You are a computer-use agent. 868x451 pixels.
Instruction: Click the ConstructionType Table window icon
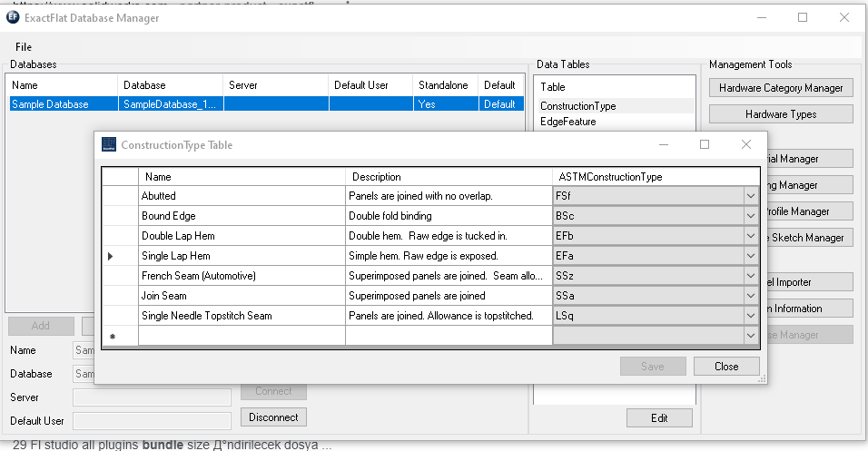(109, 144)
